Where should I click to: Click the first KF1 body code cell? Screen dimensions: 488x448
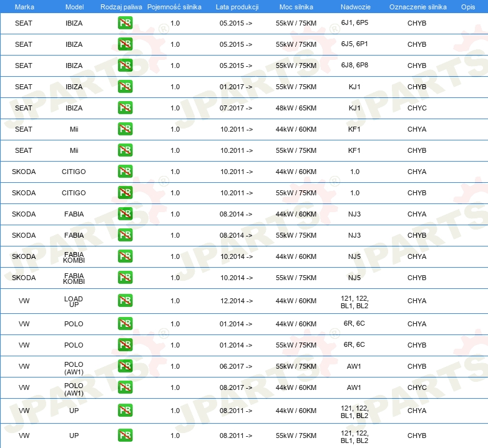[x=354, y=129]
